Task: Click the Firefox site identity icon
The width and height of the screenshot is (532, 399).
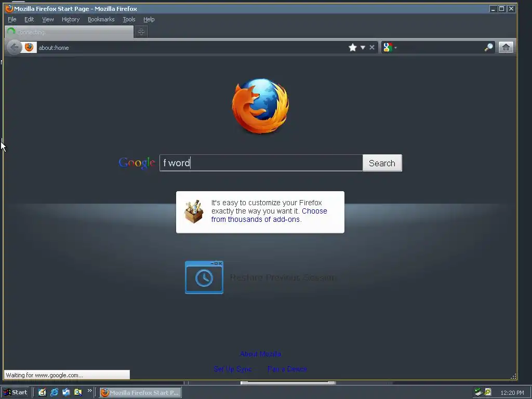Action: [29, 47]
